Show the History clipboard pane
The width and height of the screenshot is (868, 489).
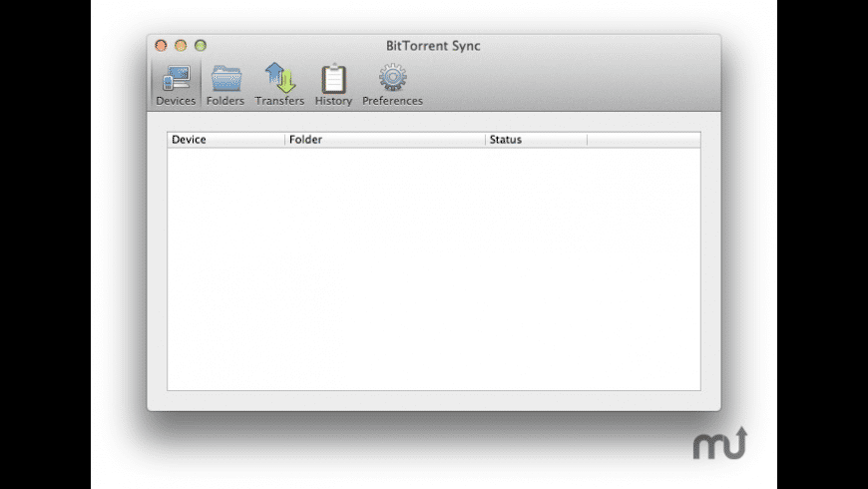click(x=333, y=85)
